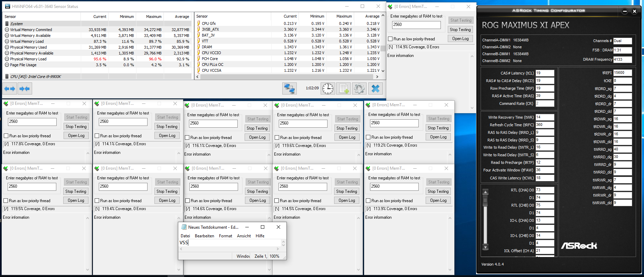This screenshot has width=644, height=277.
Task: Open the Ansicht menu in Notepad
Action: pos(244,236)
